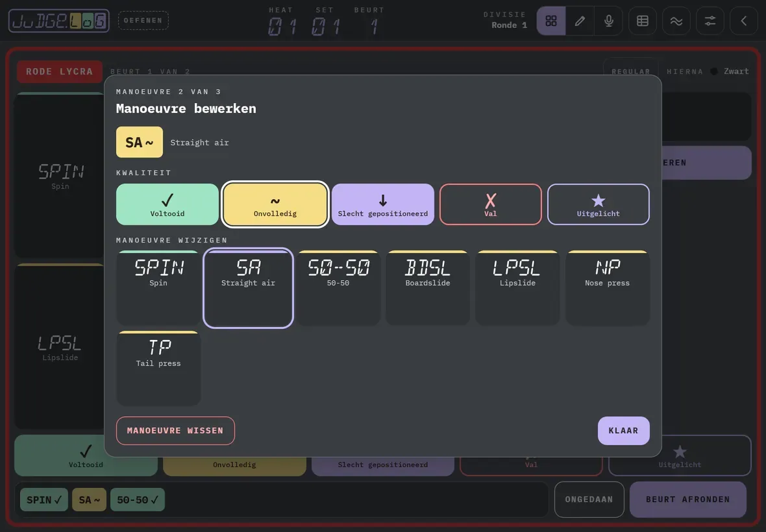766x532 pixels.
Task: Click the Set counter display
Action: click(325, 21)
